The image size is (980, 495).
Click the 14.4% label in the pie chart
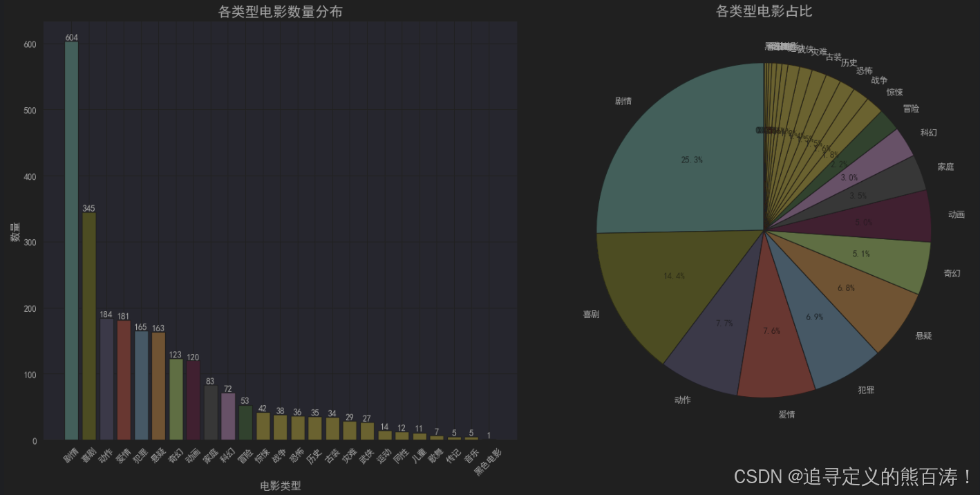(x=675, y=276)
